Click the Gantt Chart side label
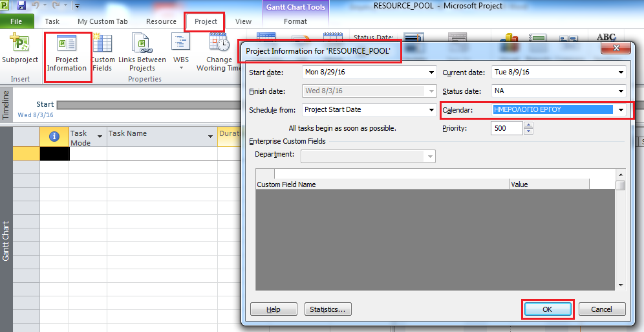 (6, 241)
